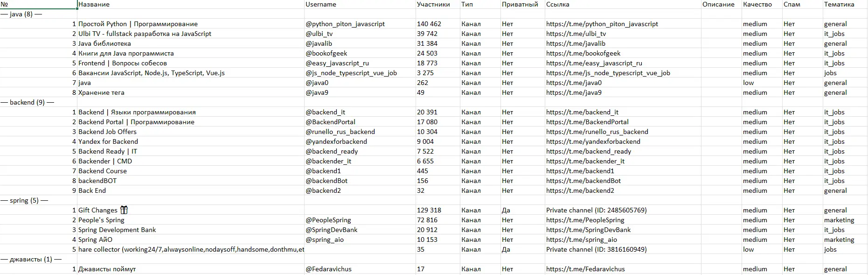The height and width of the screenshot is (275, 868).
Task: Open the ulbi_tv channel link
Action: click(576, 34)
